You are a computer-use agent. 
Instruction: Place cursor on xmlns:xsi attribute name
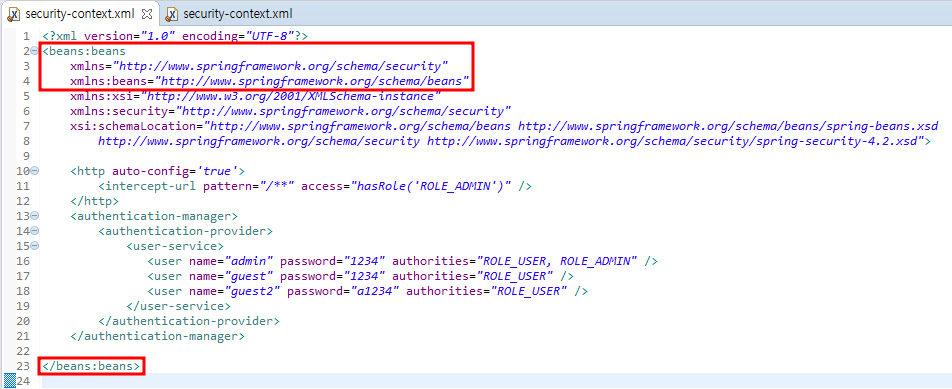click(x=102, y=96)
